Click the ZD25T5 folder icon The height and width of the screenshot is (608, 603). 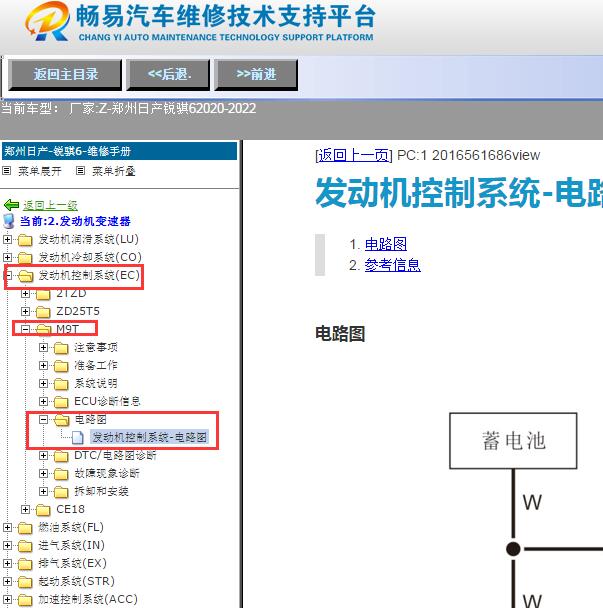43,312
